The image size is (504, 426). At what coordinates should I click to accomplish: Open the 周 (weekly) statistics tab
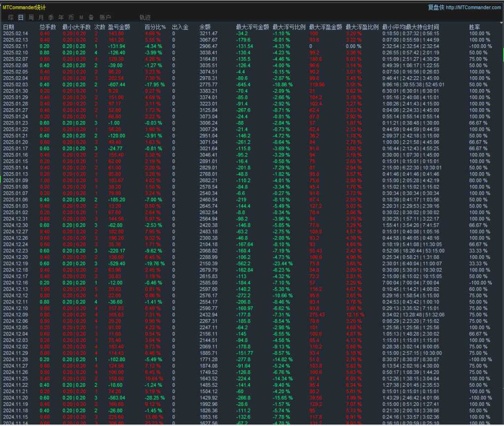tap(31, 17)
